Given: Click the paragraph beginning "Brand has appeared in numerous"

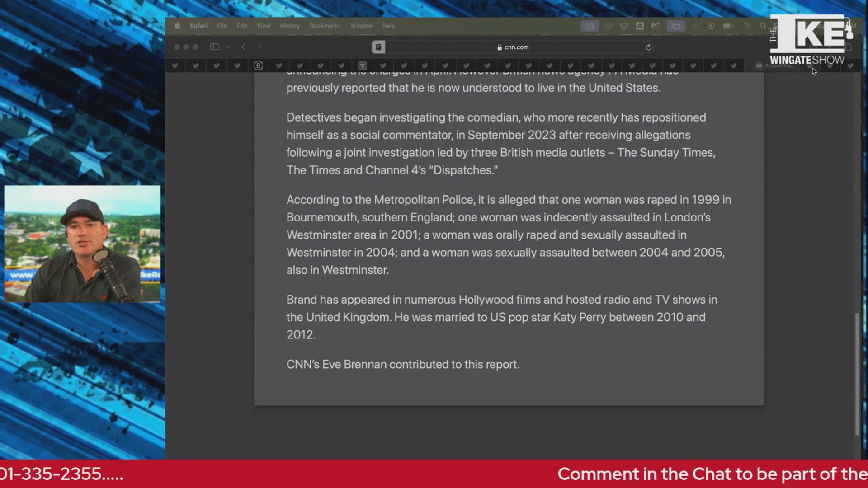Looking at the screenshot, I should pos(502,317).
